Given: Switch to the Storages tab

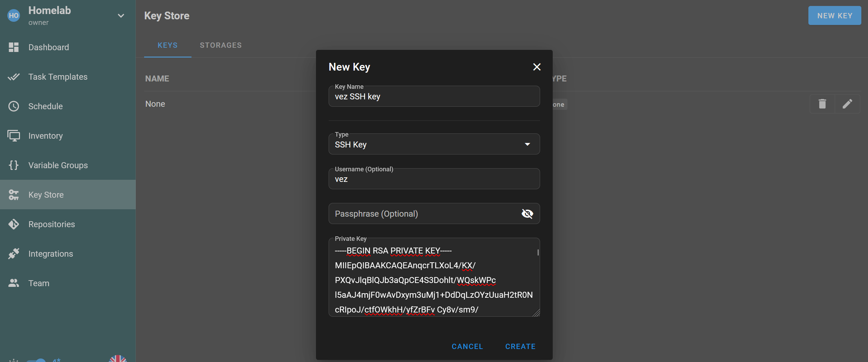Looking at the screenshot, I should 221,45.
